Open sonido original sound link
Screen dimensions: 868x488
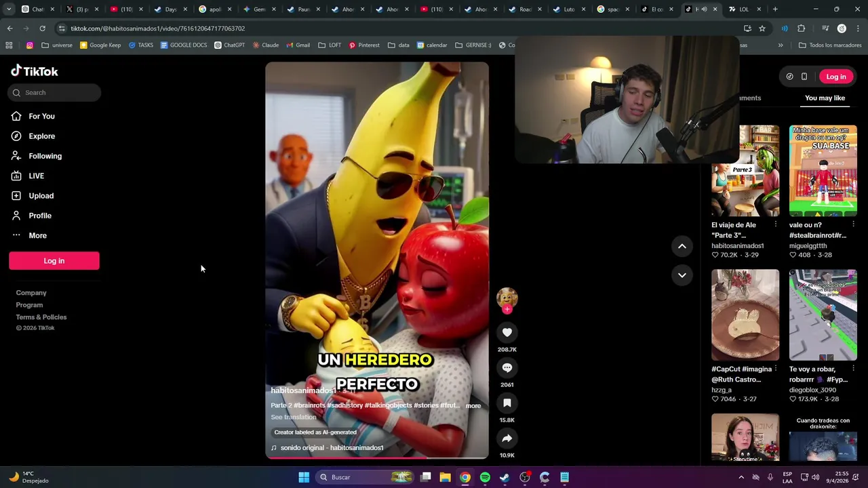(x=328, y=448)
